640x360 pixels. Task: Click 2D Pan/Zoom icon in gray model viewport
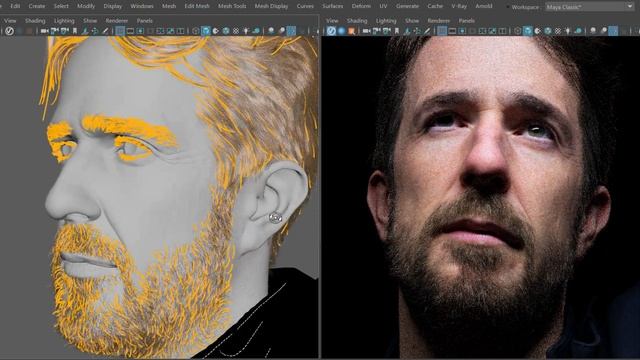click(95, 31)
